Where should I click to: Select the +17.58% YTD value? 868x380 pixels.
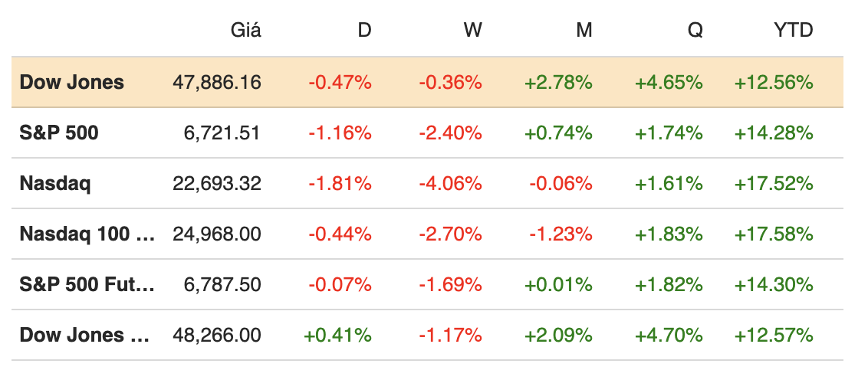[x=773, y=234]
